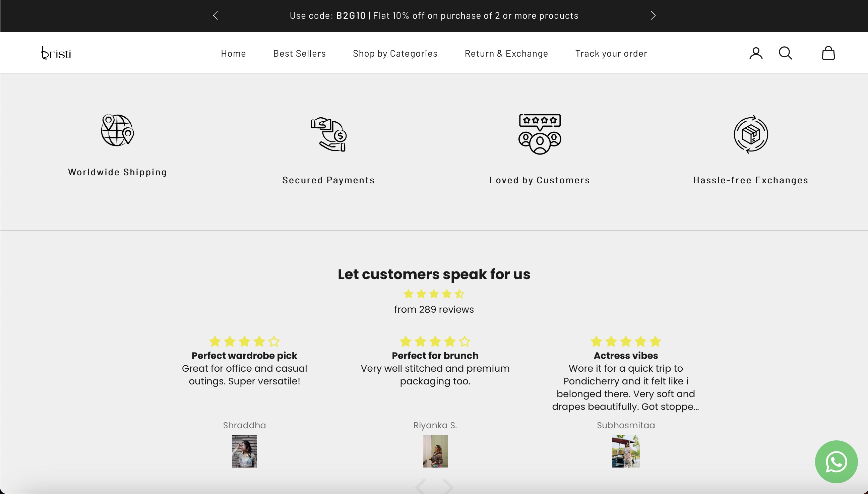
Task: Open Subhosmitaa's review photo thumbnail
Action: (626, 451)
